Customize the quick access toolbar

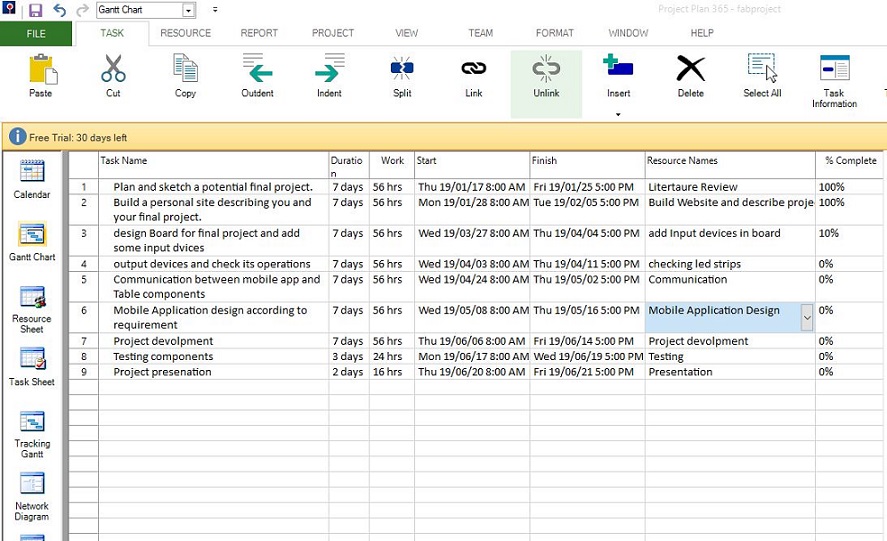tap(215, 10)
